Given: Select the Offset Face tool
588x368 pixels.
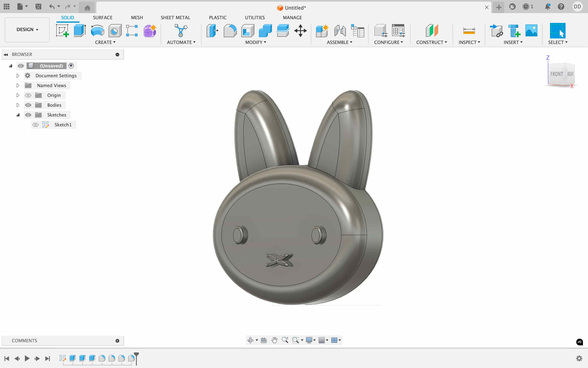Looking at the screenshot, I should pos(283,31).
